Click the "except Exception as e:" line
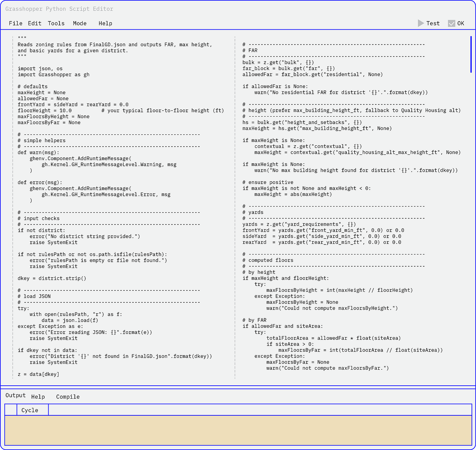Screen dimensions: 476x450 [x=50, y=326]
